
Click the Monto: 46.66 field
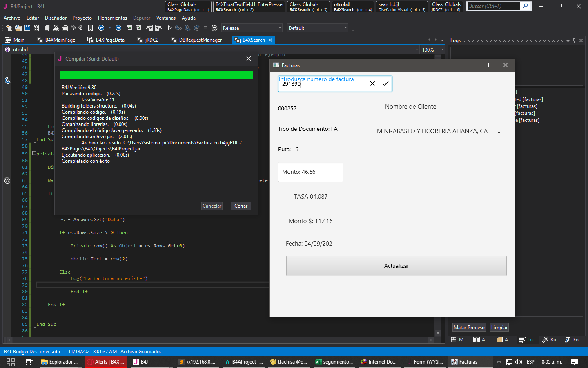(310, 172)
